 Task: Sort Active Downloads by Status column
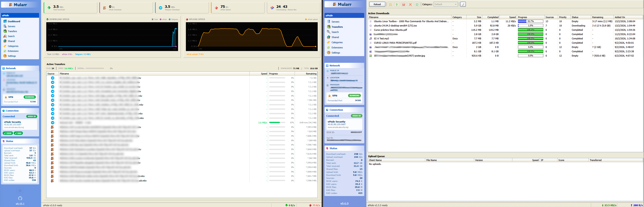[581, 17]
